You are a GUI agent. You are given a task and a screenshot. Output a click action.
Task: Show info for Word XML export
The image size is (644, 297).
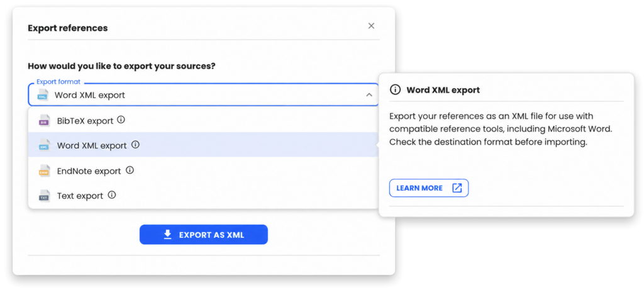[136, 145]
